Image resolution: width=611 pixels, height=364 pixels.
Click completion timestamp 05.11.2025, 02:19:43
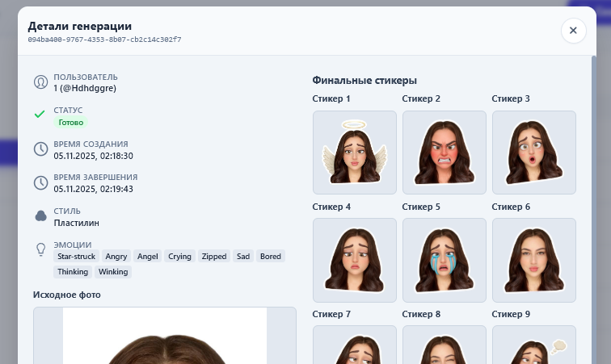pyautogui.click(x=94, y=189)
